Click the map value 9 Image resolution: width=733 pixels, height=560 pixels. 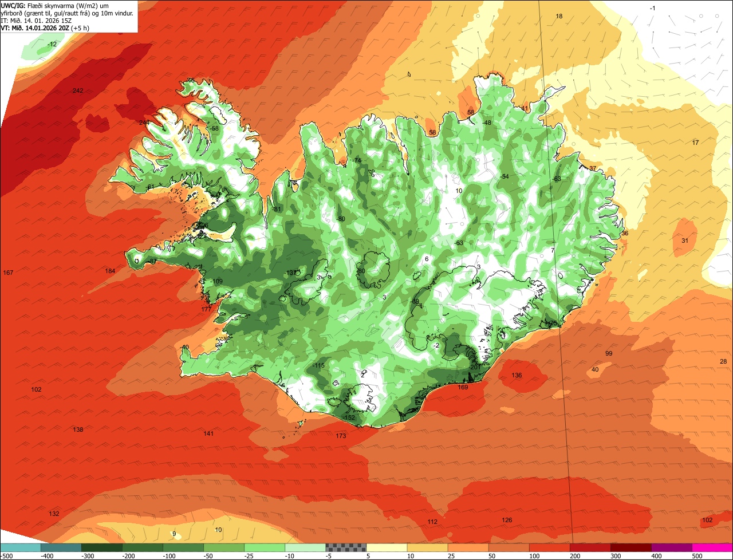(174, 534)
